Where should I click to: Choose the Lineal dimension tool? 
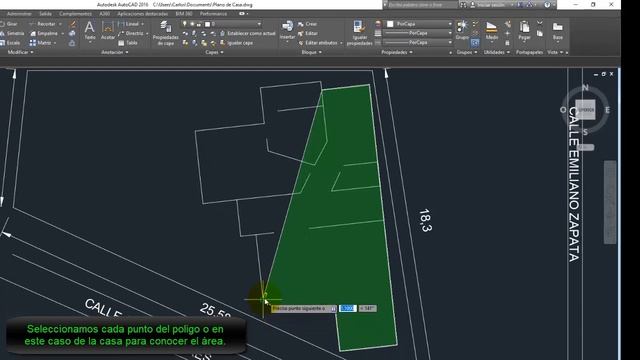tap(129, 24)
